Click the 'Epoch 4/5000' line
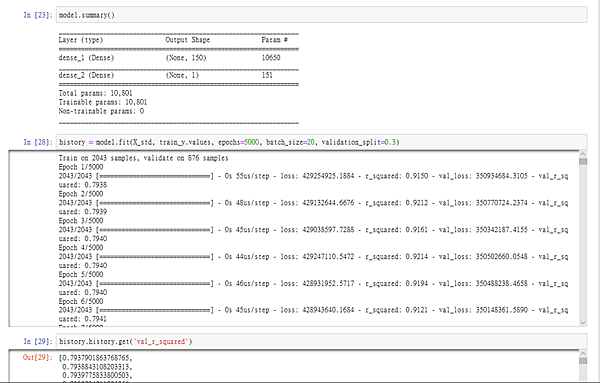Screen dimensions: 600x383 [81, 248]
